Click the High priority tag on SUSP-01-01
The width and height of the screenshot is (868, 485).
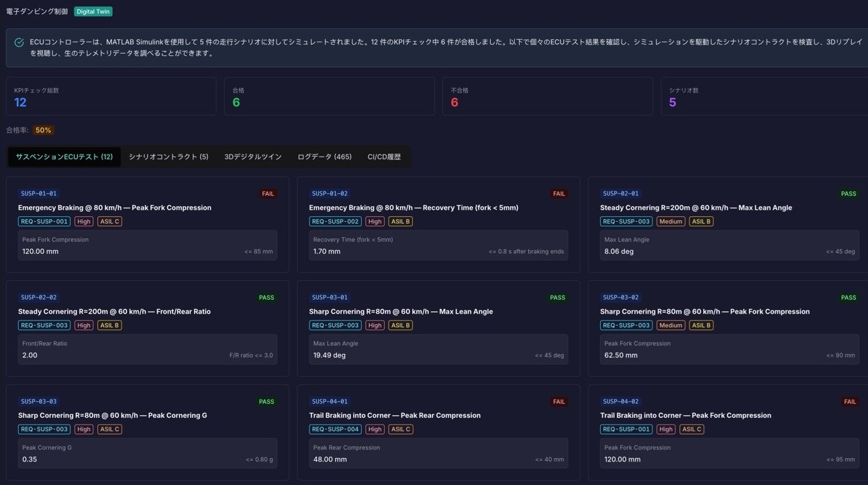coord(84,222)
